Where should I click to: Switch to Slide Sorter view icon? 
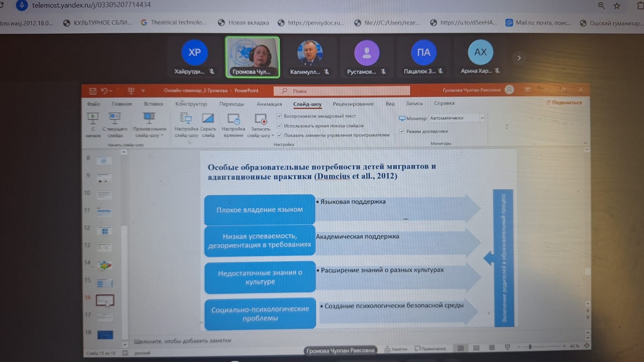(x=476, y=348)
